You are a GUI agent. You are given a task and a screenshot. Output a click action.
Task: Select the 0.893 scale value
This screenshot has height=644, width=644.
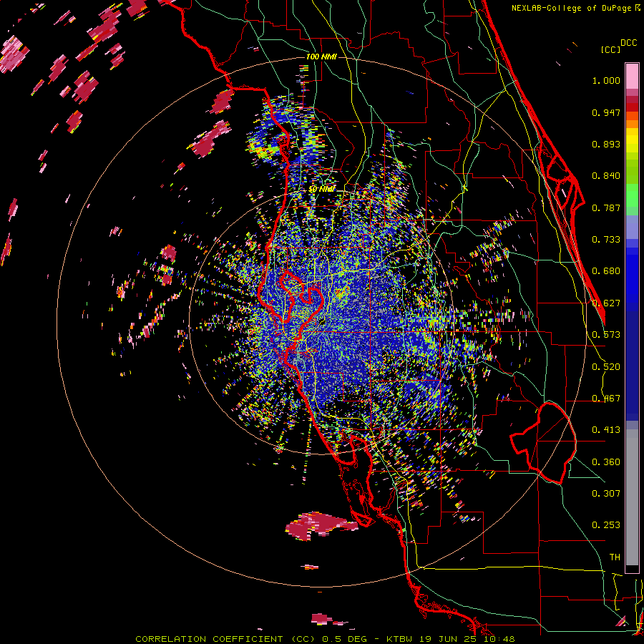[x=606, y=144]
